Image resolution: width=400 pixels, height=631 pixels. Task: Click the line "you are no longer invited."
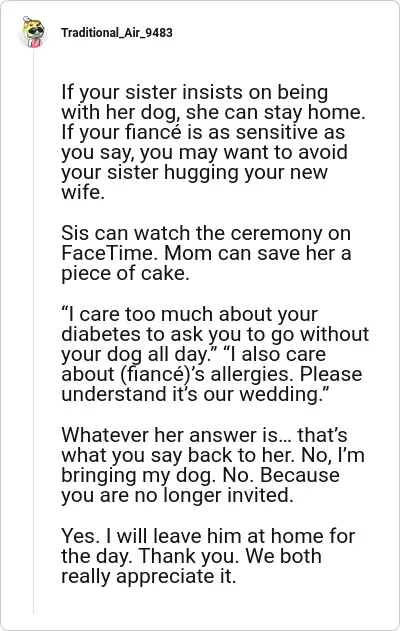tap(177, 495)
